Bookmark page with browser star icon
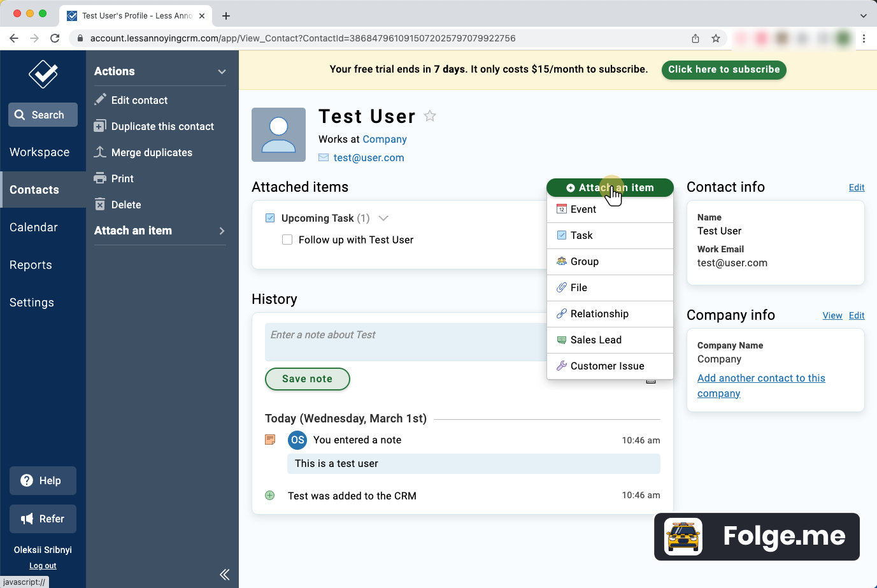Viewport: 877px width, 588px height. pyautogui.click(x=716, y=38)
